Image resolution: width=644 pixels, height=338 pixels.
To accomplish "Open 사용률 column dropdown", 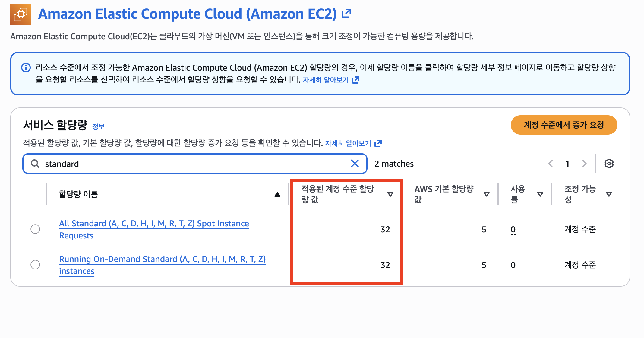I will pos(540,194).
